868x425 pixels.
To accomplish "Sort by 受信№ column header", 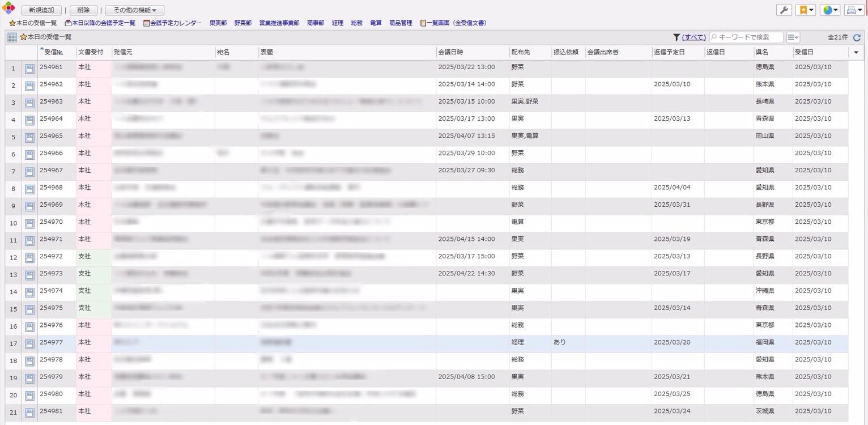I will tap(54, 52).
